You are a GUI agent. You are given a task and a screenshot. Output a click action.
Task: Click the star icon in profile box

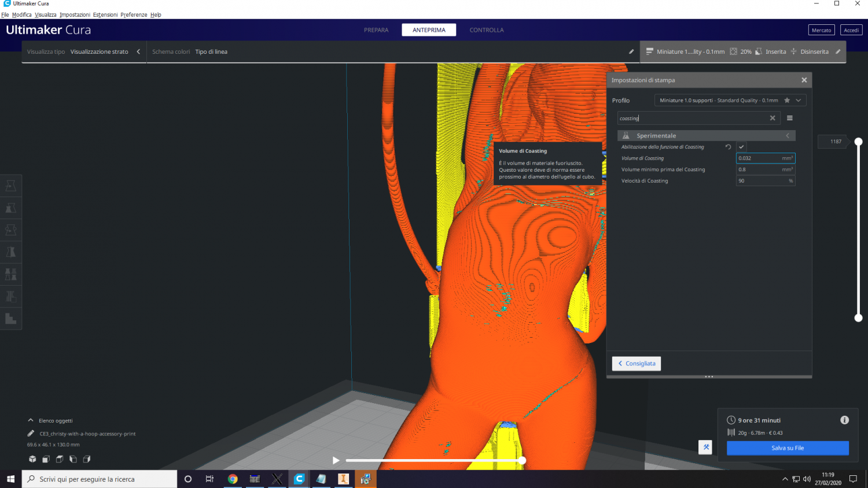click(787, 100)
